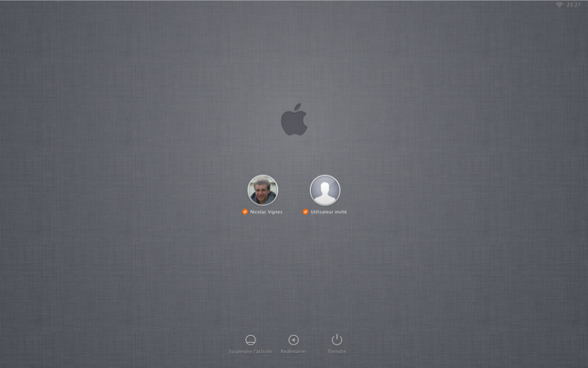Viewport: 588px width, 368px height.
Task: Click orange checkmark badge beside Nicolas Vignes
Action: coord(244,212)
